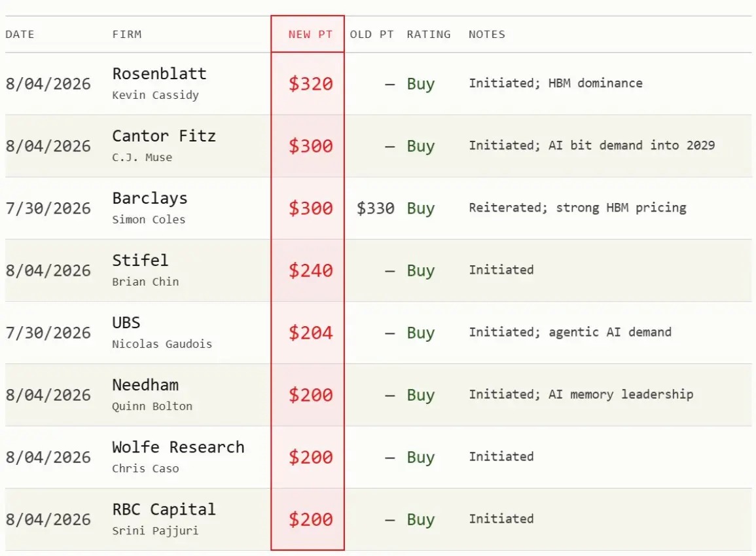Click the UBS row Buy rating
Screen dimensions: 756x556
pos(420,333)
